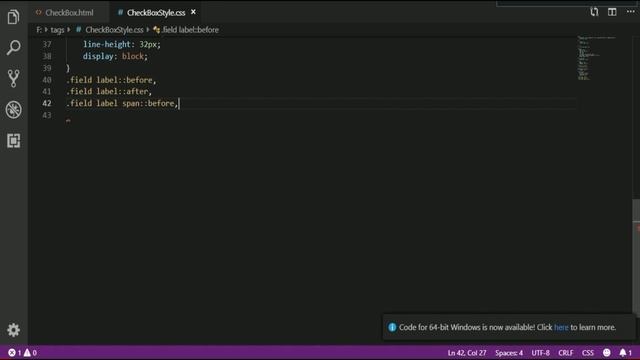Click on 'display: block;' code line
640x360 pixels.
click(115, 56)
